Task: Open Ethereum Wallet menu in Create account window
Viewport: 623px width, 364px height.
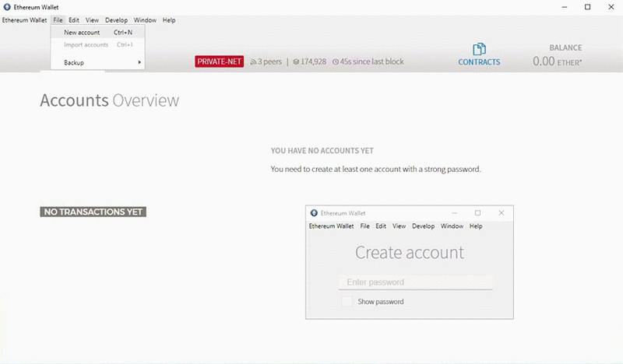Action: 332,226
